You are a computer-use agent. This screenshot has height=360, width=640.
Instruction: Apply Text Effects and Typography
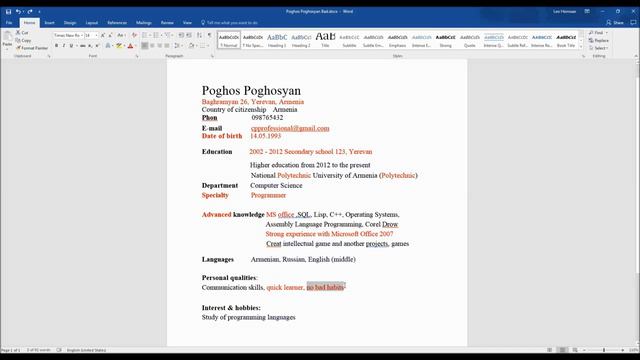108,46
